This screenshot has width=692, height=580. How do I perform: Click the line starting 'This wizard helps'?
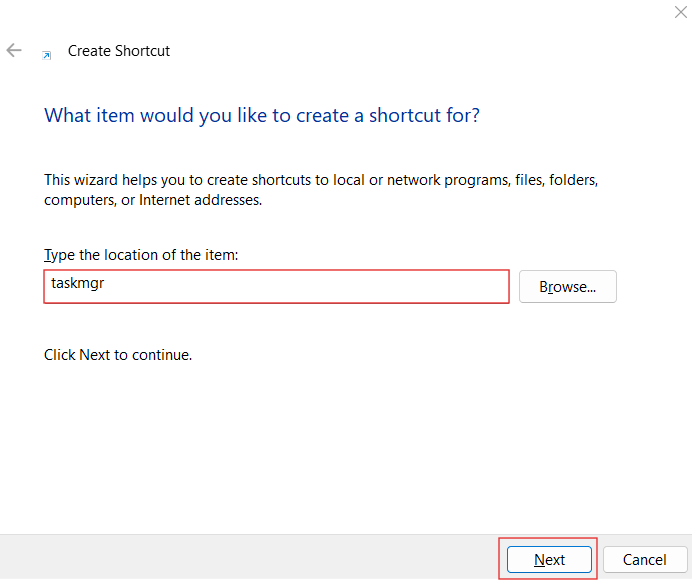tap(321, 180)
